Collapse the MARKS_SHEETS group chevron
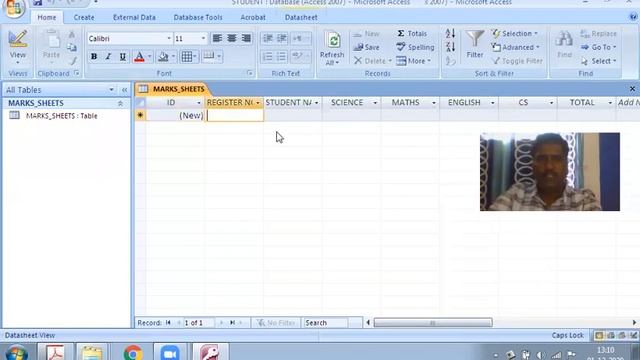This screenshot has height=360, width=640. (x=120, y=104)
